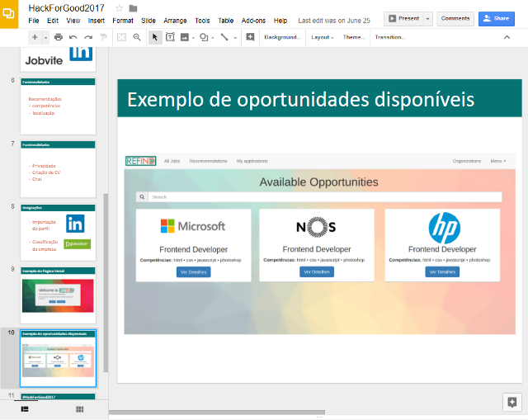Click the Google Slides home logo
The height and width of the screenshot is (420, 528).
point(9,14)
